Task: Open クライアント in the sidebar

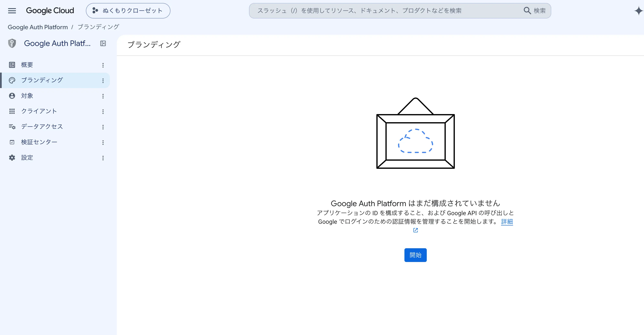Action: point(55,111)
